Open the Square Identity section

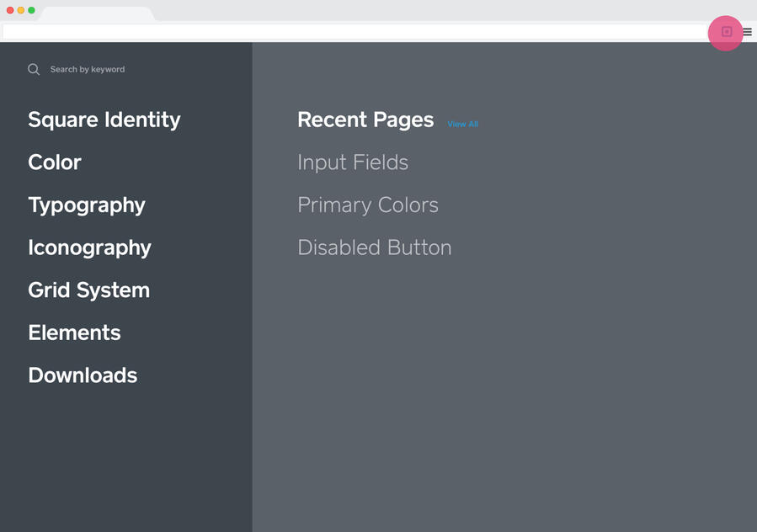(104, 120)
